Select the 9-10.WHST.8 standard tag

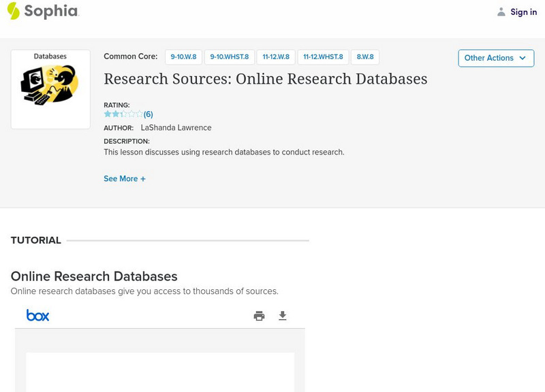pyautogui.click(x=230, y=57)
